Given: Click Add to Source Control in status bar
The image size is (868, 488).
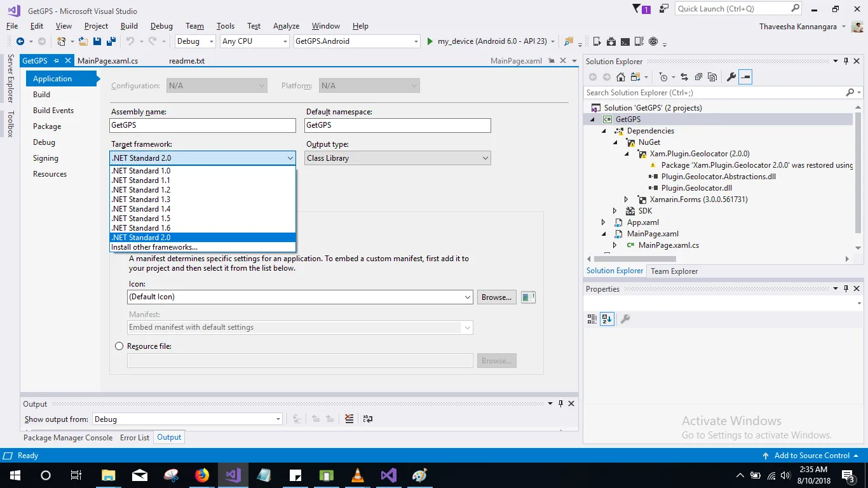Looking at the screenshot, I should pyautogui.click(x=811, y=456).
